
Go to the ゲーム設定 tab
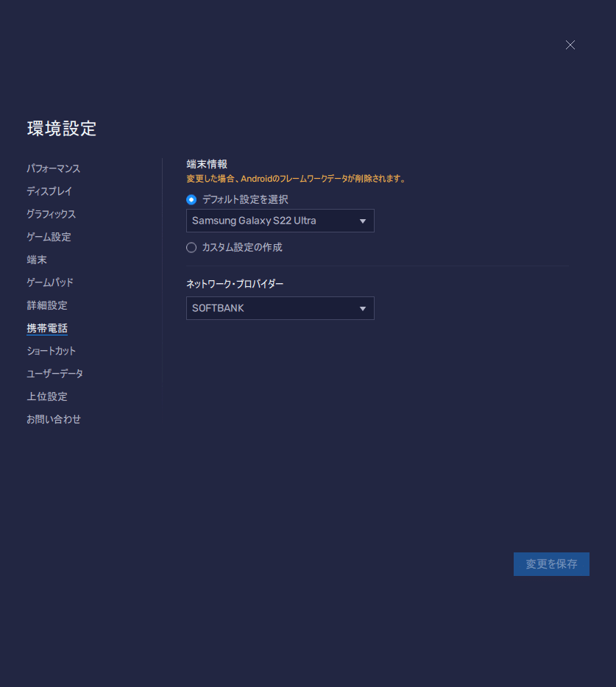[x=49, y=237]
